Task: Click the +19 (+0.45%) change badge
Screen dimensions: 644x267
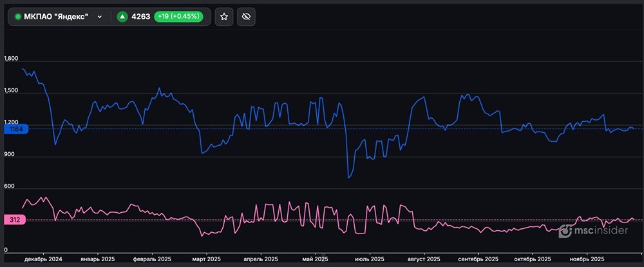Action: (x=178, y=17)
